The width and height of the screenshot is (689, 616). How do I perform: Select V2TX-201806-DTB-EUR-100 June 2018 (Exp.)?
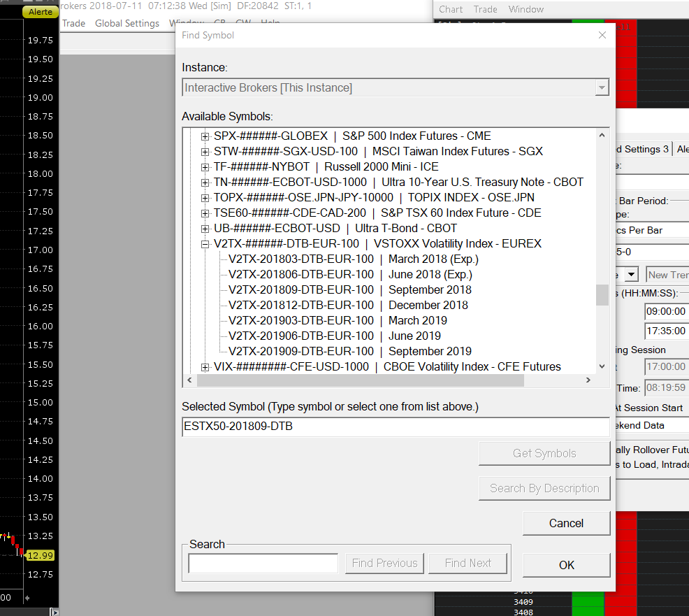(350, 274)
